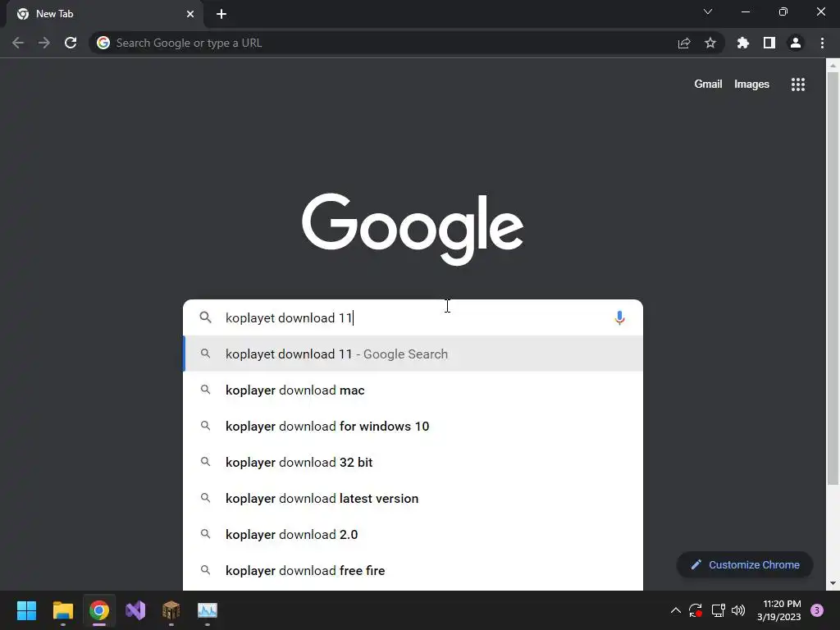Open the network display tray icon
The image size is (840, 630).
[x=718, y=610]
